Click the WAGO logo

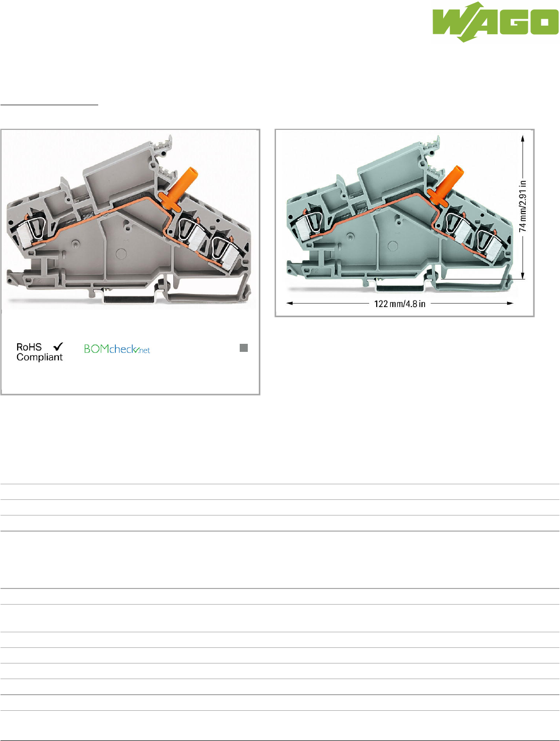[496, 22]
